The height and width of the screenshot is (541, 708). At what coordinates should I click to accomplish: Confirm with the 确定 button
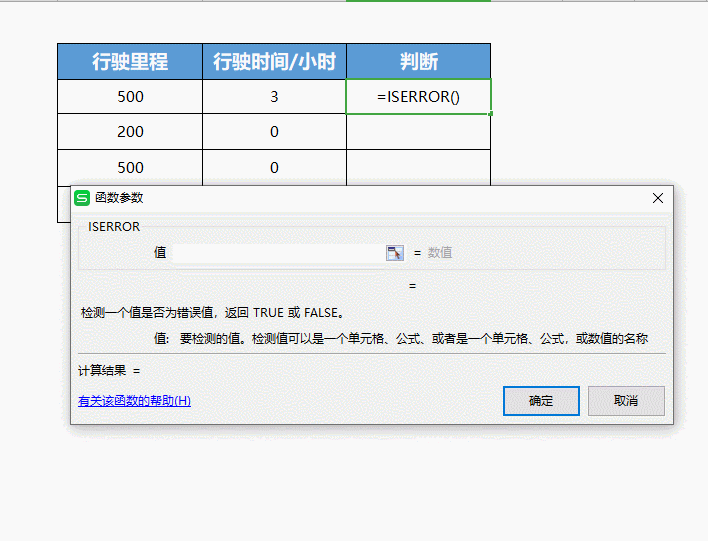pos(541,401)
